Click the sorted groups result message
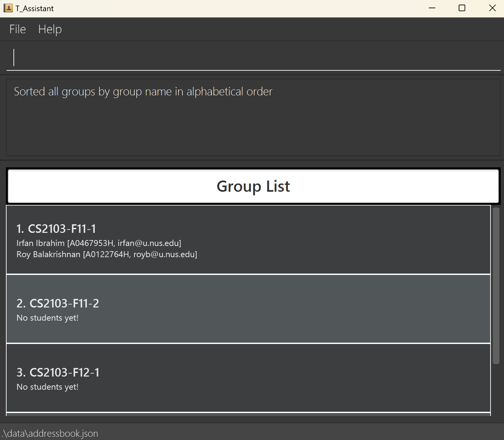The image size is (504, 440). point(143,92)
